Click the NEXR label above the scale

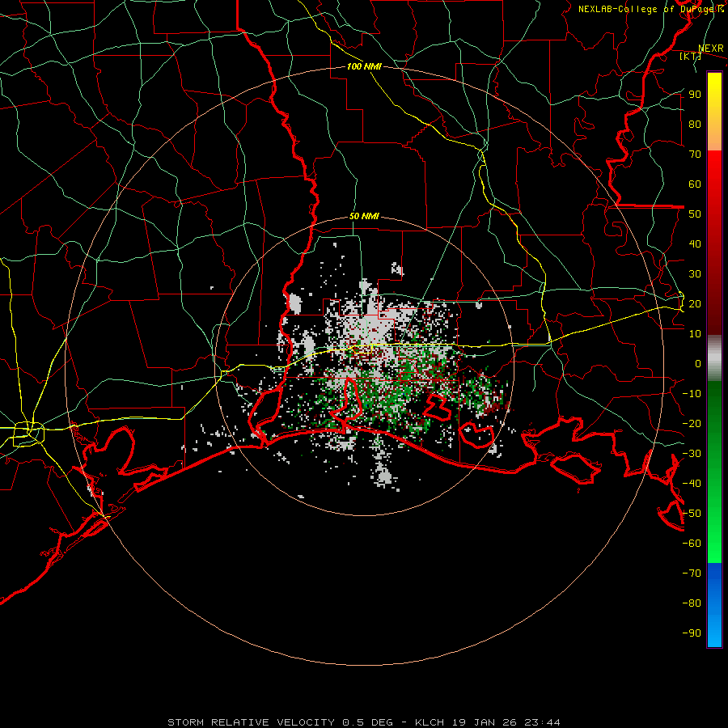click(711, 49)
